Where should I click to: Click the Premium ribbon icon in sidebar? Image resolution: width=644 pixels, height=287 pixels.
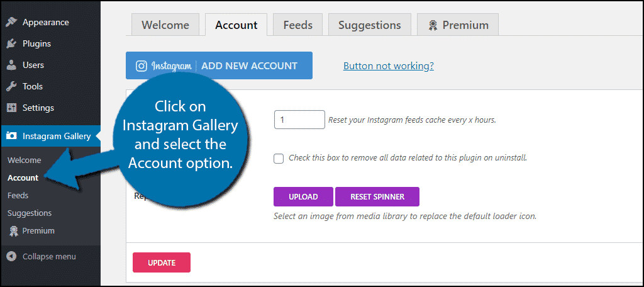tap(14, 230)
